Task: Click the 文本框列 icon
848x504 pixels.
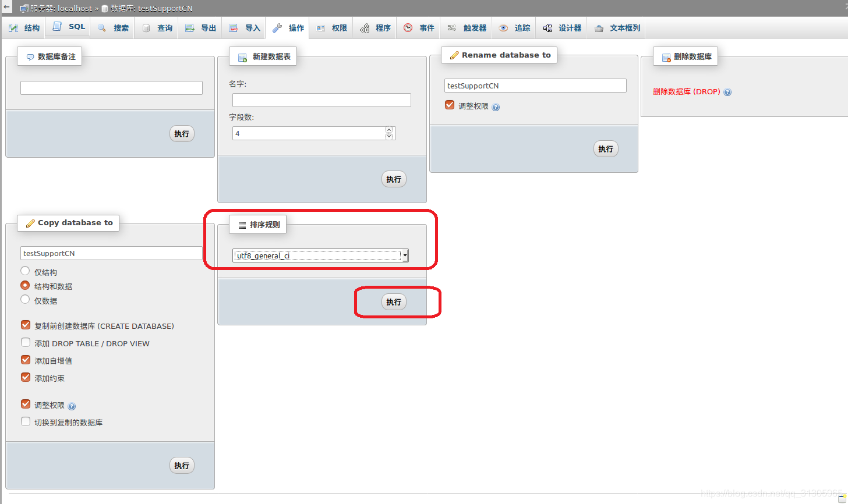Action: [599, 28]
